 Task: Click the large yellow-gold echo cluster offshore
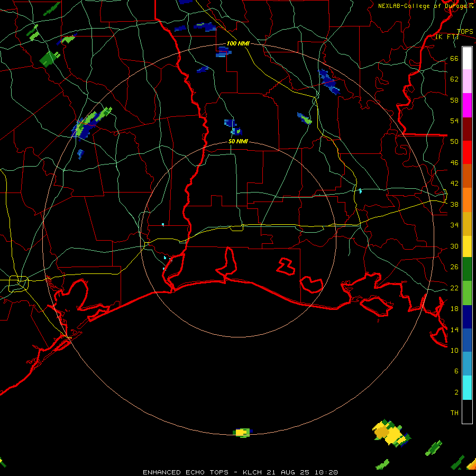[x=391, y=433]
